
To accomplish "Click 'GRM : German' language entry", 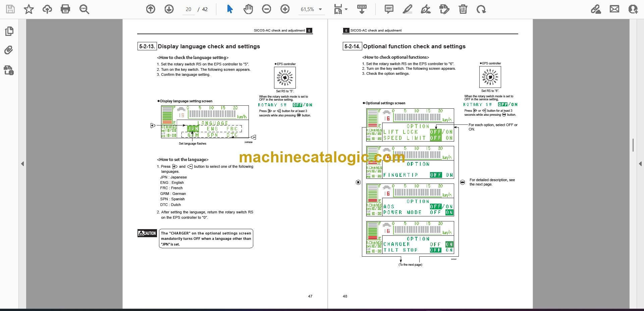I will (x=173, y=194).
